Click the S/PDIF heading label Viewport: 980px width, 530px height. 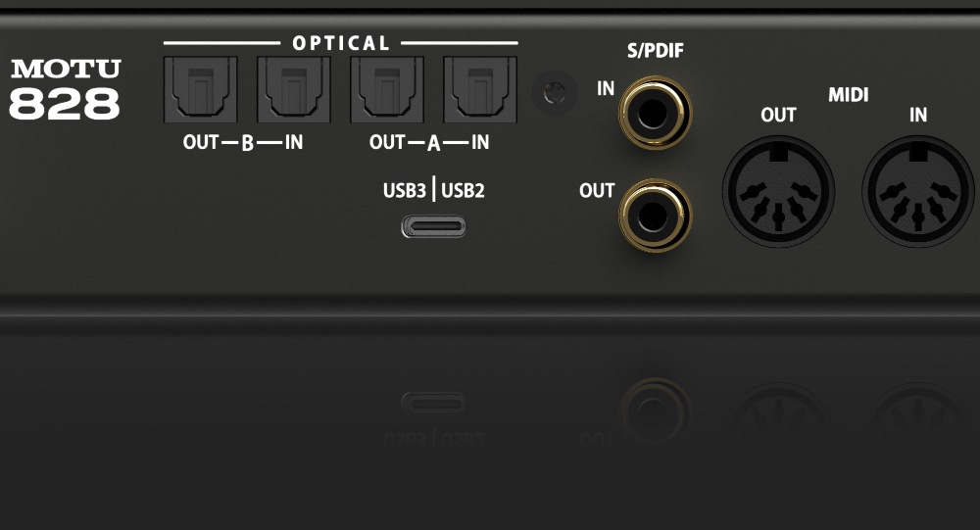pos(655,51)
